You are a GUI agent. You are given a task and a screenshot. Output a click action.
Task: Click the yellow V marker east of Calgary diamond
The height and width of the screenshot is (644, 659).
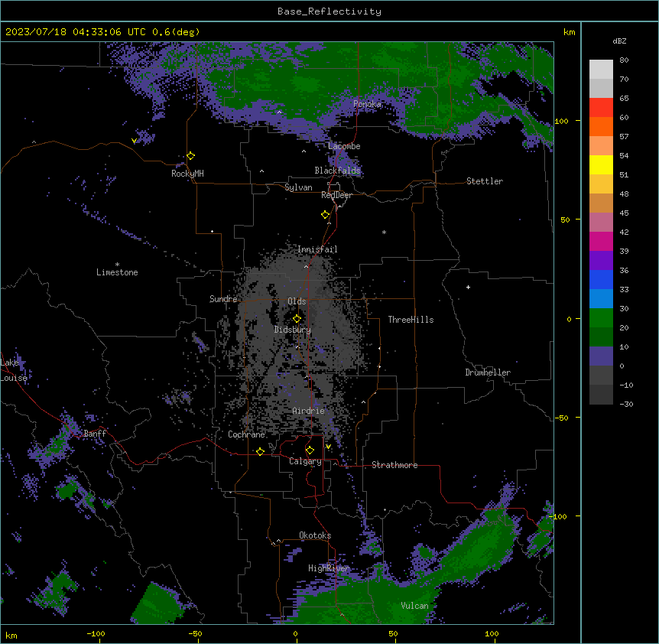point(328,447)
